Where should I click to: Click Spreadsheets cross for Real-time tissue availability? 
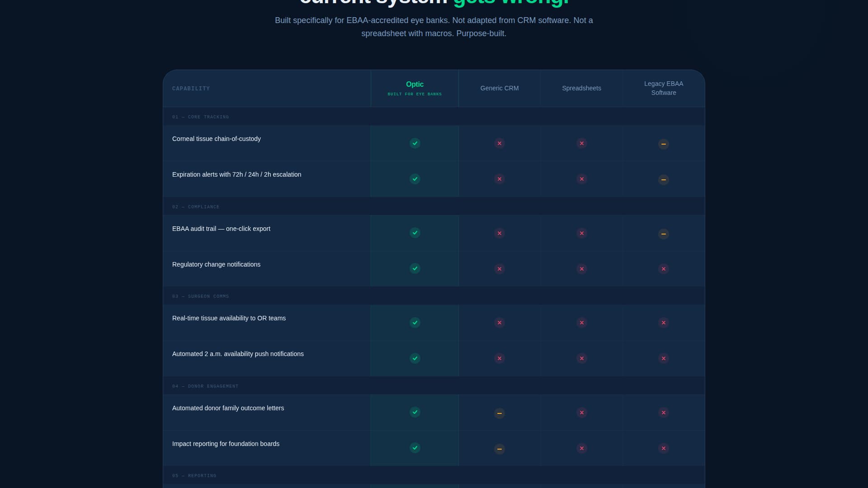click(x=581, y=323)
